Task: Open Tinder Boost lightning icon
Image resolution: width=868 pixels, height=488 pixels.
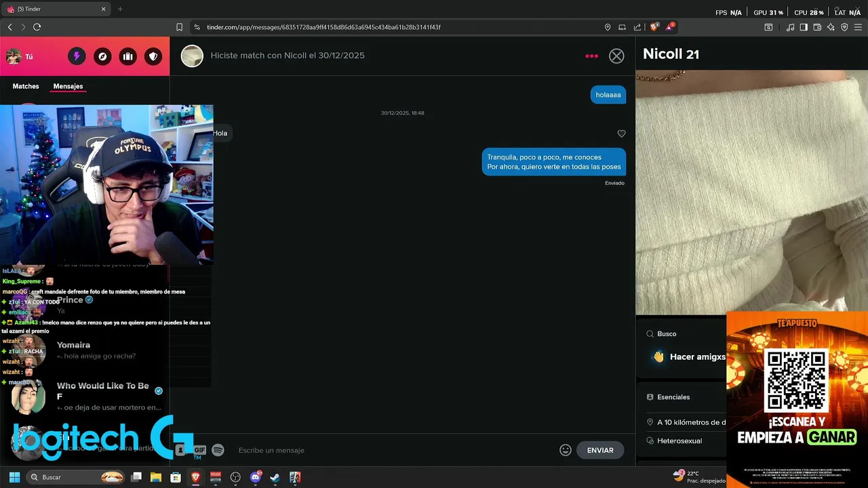Action: [77, 56]
